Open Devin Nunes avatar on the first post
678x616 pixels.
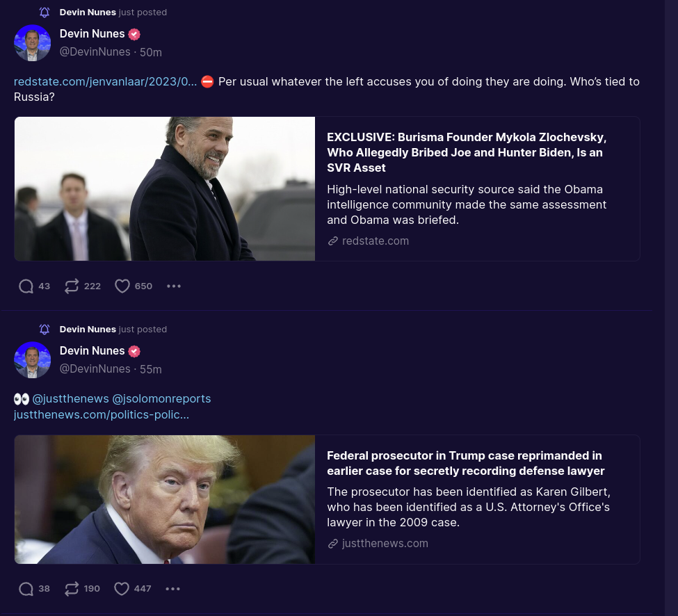point(33,43)
